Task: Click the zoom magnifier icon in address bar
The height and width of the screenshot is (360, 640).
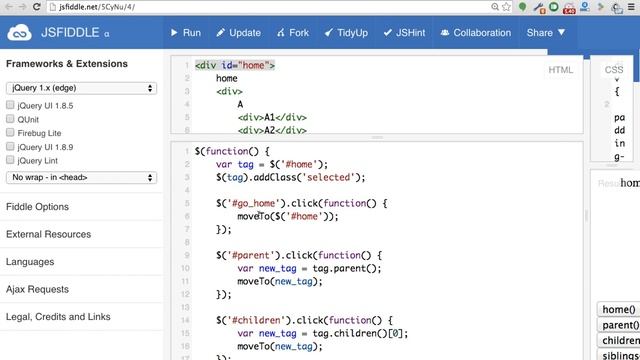Action: click(x=495, y=7)
